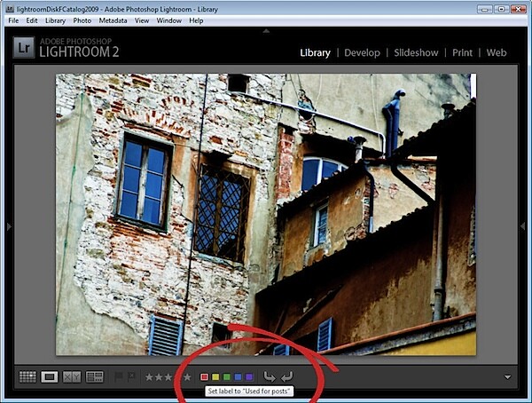Rotate photo counter-clockwise arrow
Image resolution: width=532 pixels, height=403 pixels.
270,377
